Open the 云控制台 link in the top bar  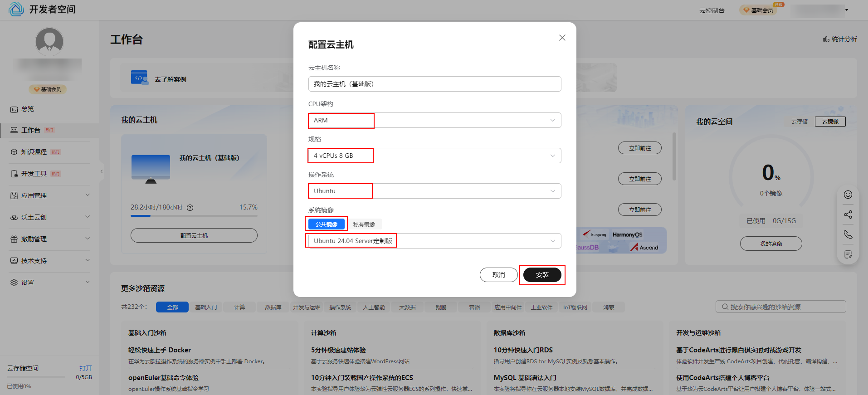[712, 10]
